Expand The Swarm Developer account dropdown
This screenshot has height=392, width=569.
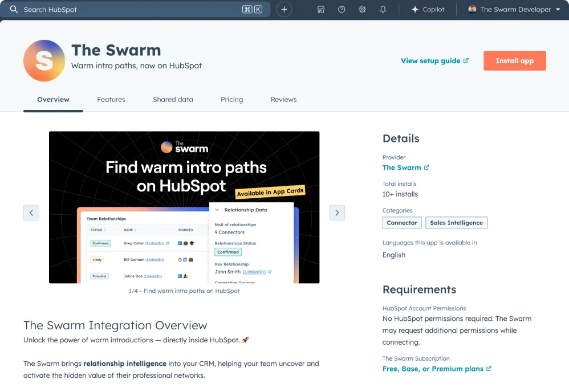(x=558, y=10)
